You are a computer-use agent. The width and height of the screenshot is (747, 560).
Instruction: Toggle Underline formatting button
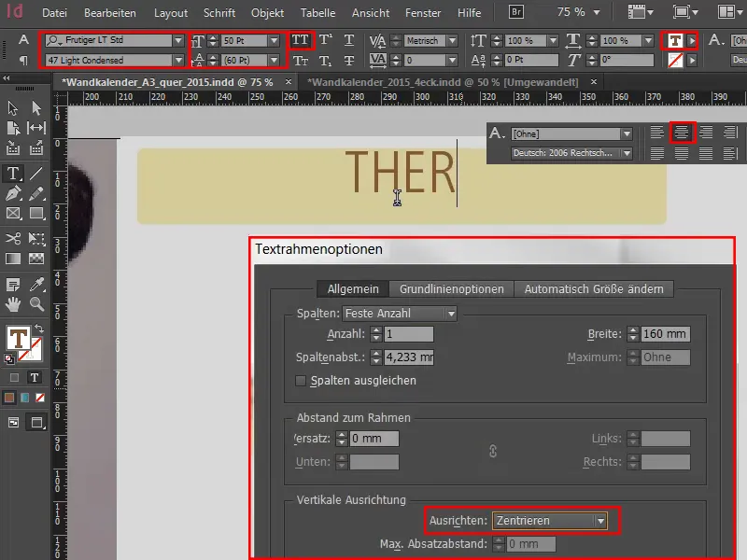coord(349,40)
